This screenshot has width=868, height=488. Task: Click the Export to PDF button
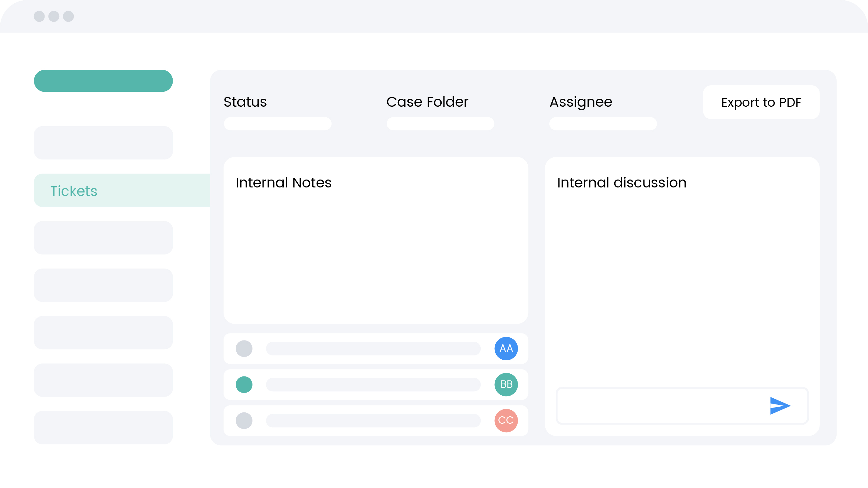(761, 102)
